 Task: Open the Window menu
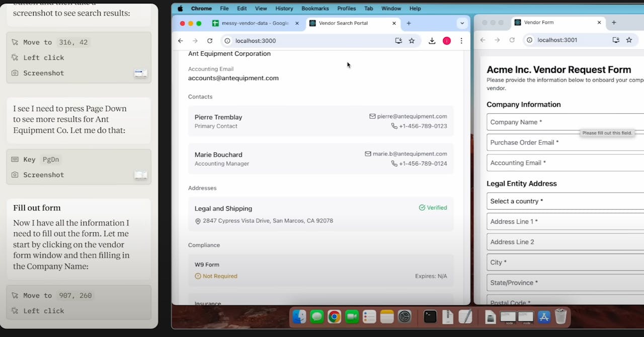point(391,9)
